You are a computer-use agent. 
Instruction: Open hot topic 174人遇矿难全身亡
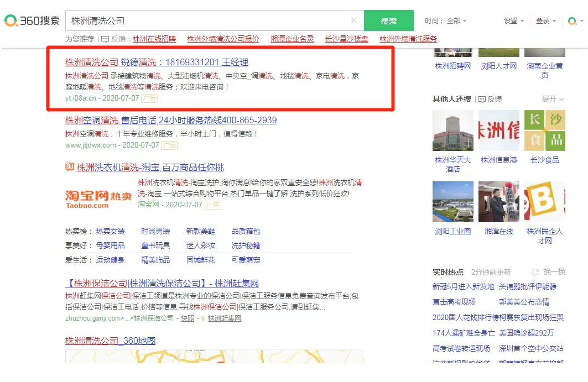tap(464, 333)
